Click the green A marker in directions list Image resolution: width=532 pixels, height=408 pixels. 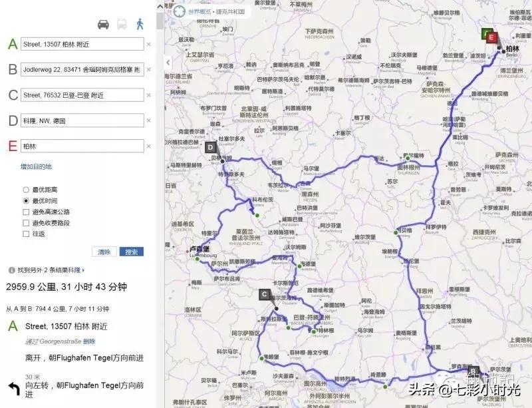(13, 326)
